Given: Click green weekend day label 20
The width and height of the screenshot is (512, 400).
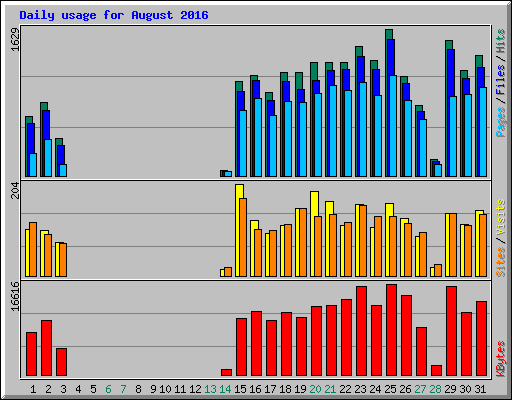Looking at the screenshot, I should tap(315, 389).
